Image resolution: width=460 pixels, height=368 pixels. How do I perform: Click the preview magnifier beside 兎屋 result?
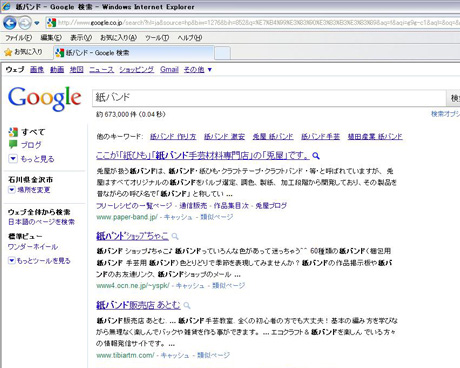pyautogui.click(x=316, y=156)
